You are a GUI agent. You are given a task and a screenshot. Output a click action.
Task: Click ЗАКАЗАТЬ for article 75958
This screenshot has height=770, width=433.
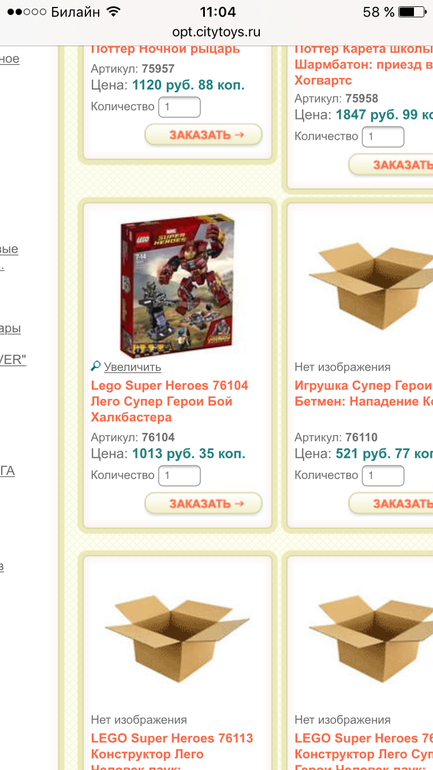point(391,165)
